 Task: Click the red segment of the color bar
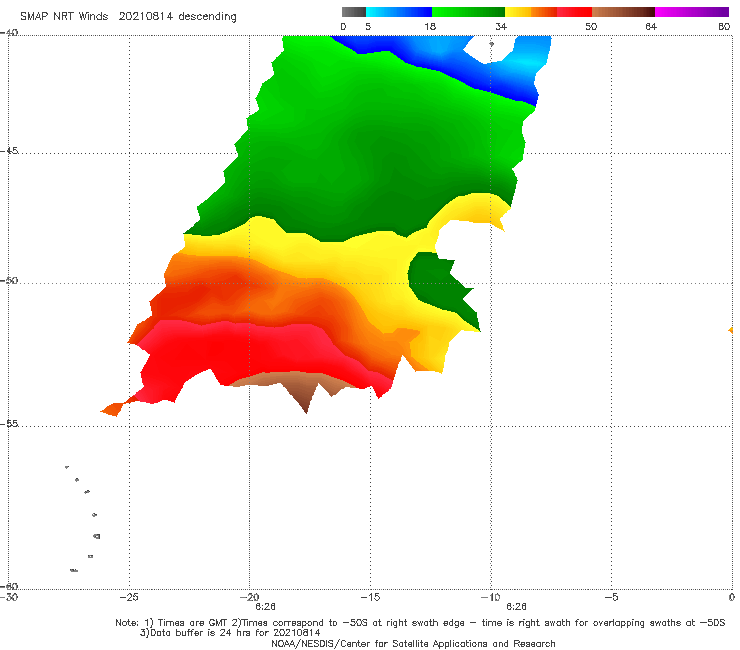pos(574,12)
